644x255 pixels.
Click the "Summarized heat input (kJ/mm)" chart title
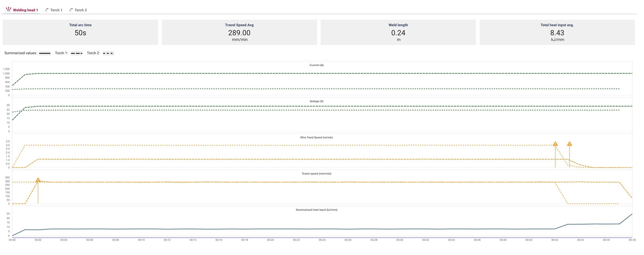point(317,210)
